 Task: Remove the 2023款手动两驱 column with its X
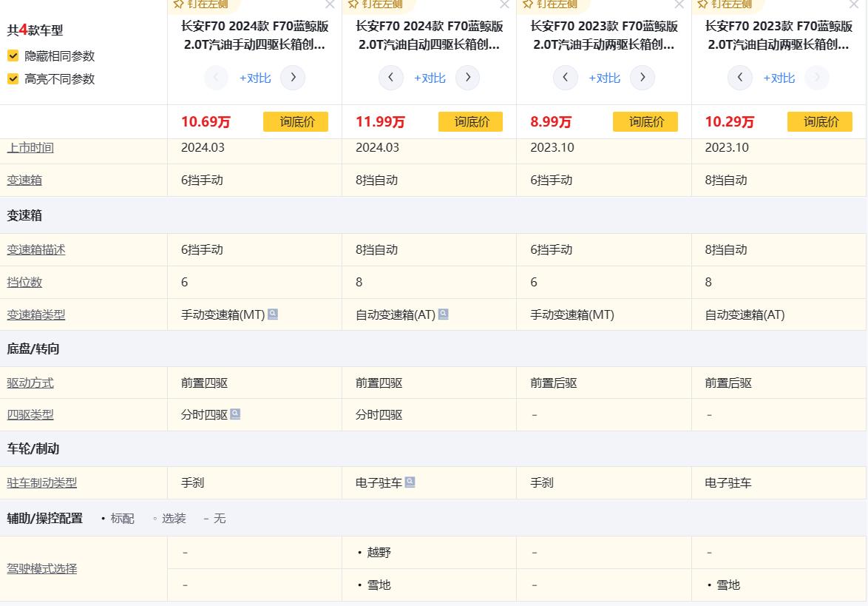point(679,4)
